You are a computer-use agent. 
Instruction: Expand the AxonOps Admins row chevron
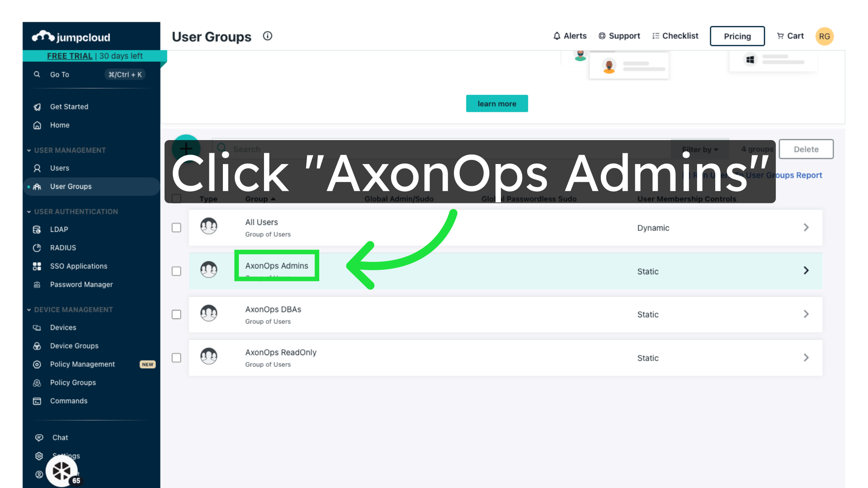pyautogui.click(x=806, y=271)
